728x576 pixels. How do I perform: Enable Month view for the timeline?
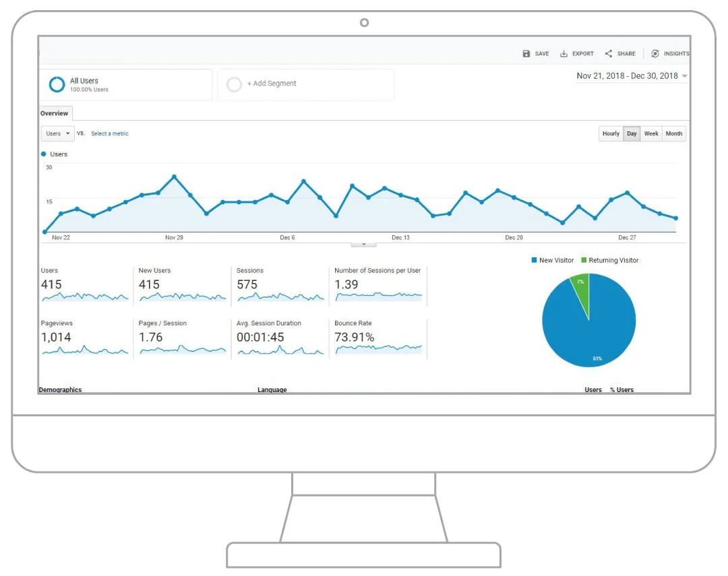[x=673, y=133]
